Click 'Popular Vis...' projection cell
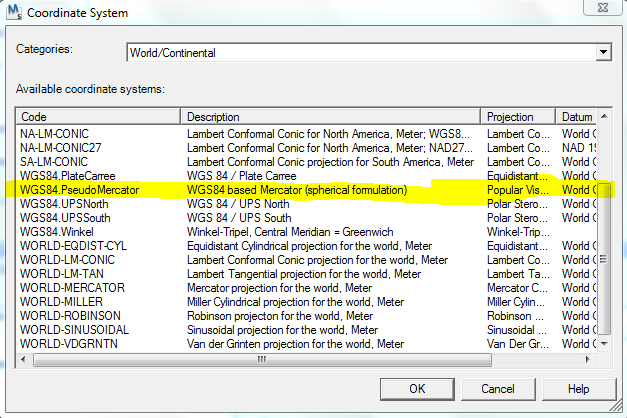 (x=517, y=190)
